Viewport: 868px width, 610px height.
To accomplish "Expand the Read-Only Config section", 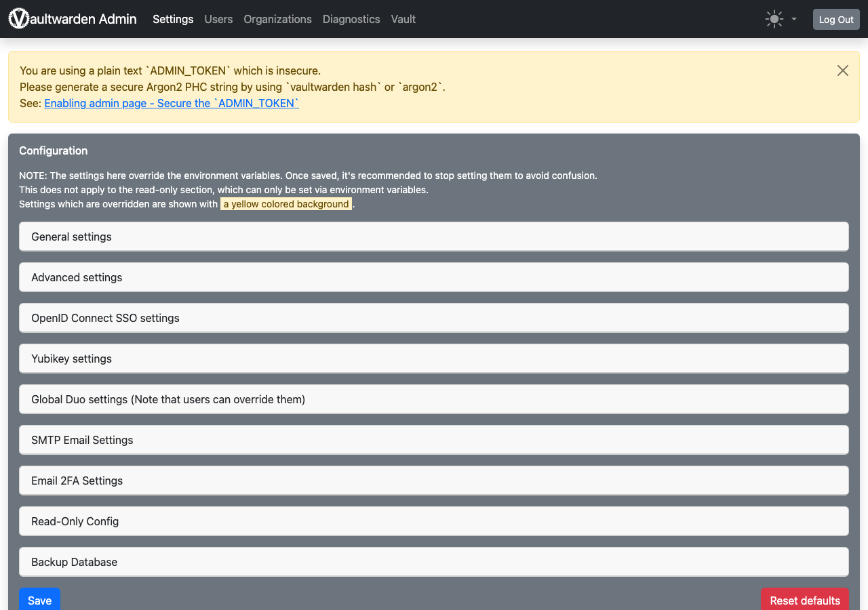I will [434, 521].
